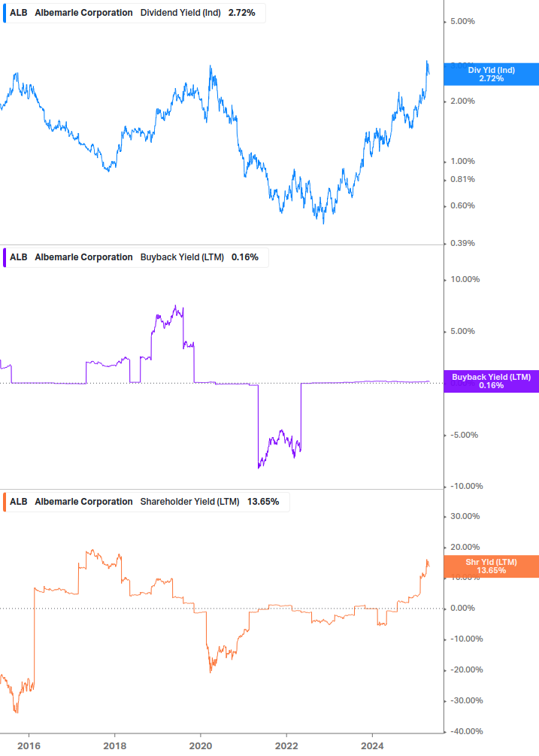Click the blue color bar of the dividend legend
Image resolution: width=539 pixels, height=756 pixels.
point(5,13)
